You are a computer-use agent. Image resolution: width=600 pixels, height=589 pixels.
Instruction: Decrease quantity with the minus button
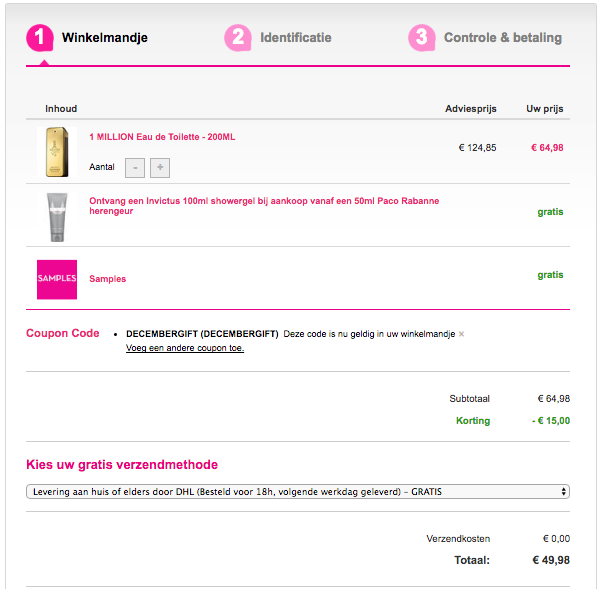[x=136, y=167]
